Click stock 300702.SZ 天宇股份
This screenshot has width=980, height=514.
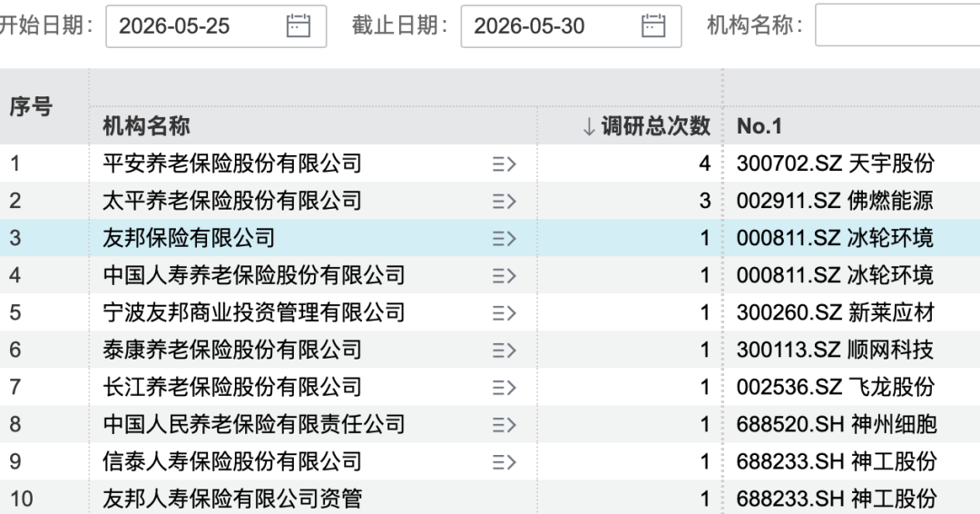click(835, 163)
